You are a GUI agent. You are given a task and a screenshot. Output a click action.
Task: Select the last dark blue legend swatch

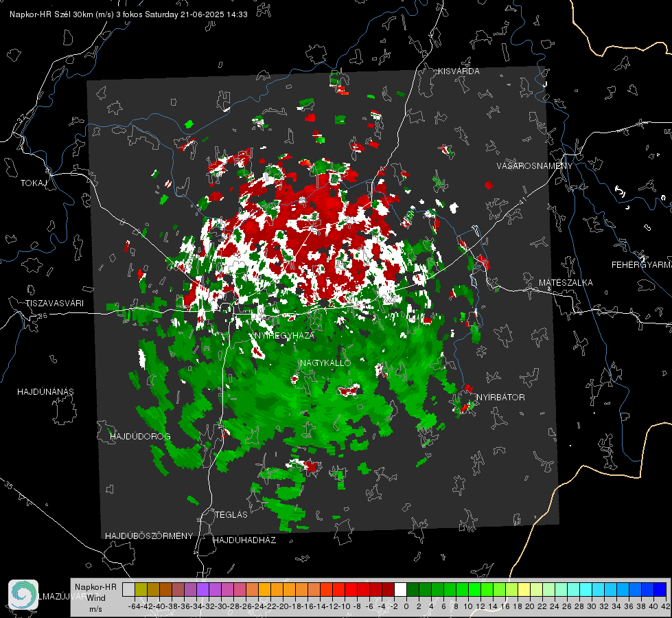pos(660,589)
